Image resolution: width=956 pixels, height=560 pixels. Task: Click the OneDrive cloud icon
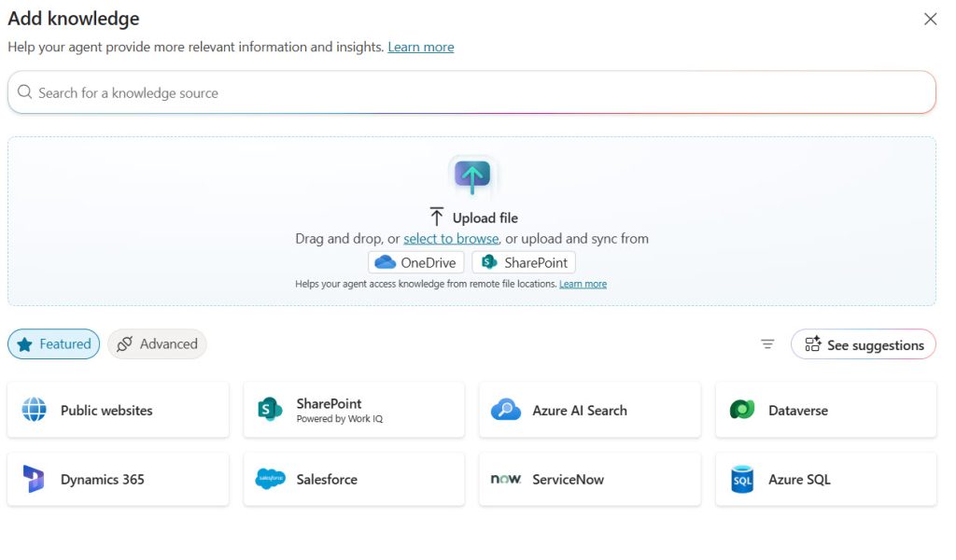click(386, 262)
